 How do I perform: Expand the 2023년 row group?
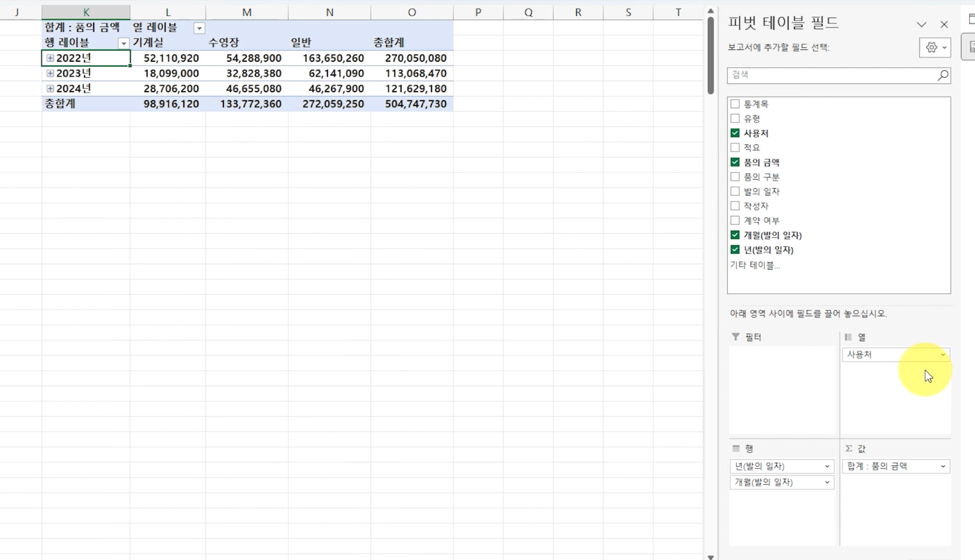pyautogui.click(x=50, y=73)
